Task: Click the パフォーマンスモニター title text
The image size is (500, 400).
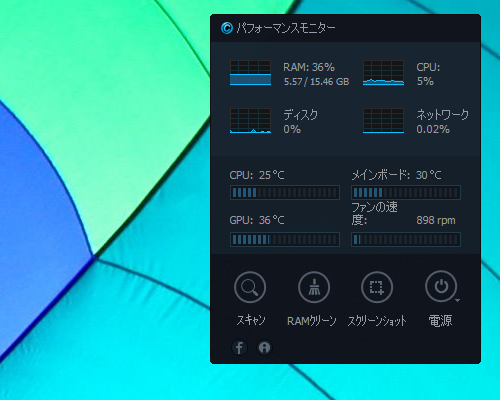Action: click(x=286, y=28)
